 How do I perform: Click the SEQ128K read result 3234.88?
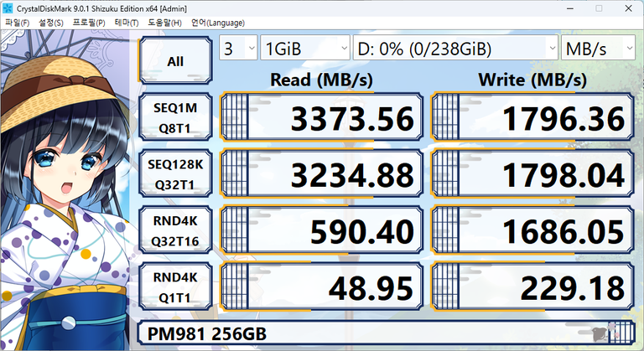coord(322,174)
